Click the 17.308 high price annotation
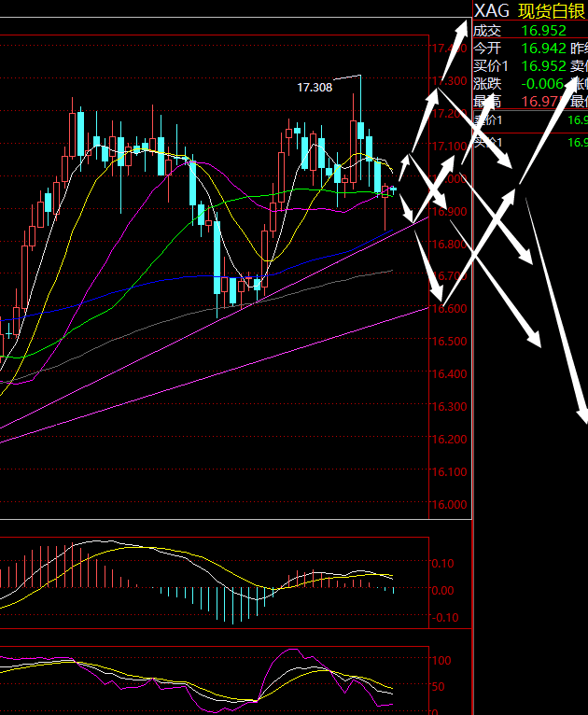The width and height of the screenshot is (588, 715). tap(315, 87)
